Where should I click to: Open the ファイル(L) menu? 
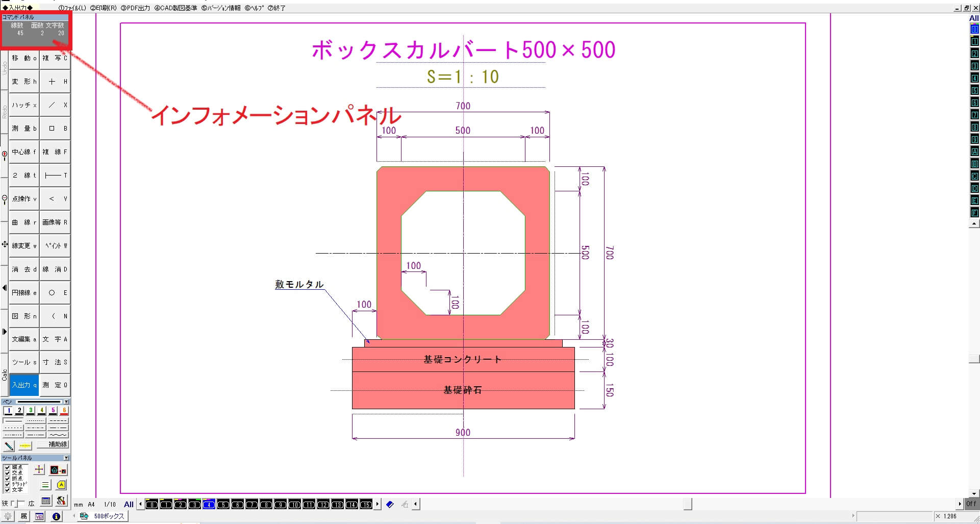click(x=71, y=8)
